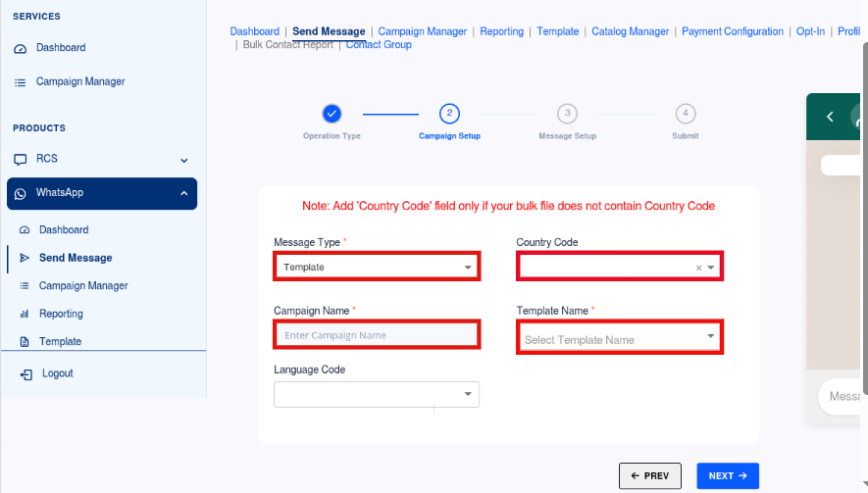The image size is (868, 493).
Task: Click the Template document icon in sidebar
Action: coord(25,341)
